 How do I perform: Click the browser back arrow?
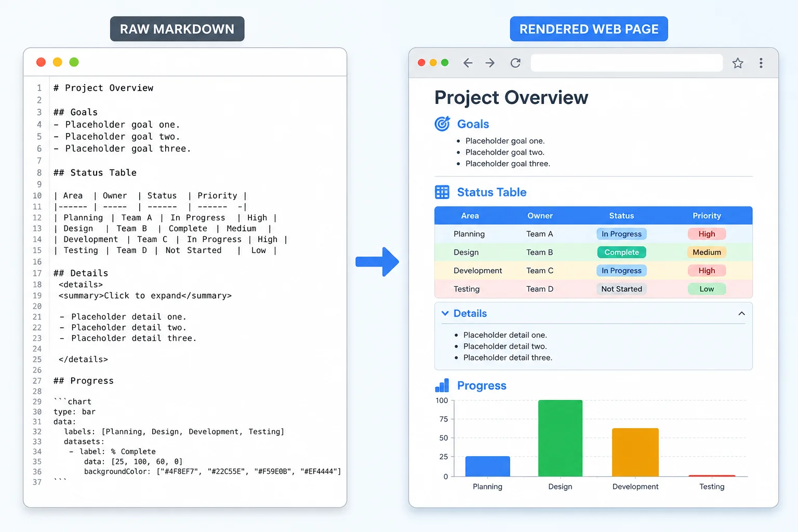pyautogui.click(x=468, y=63)
